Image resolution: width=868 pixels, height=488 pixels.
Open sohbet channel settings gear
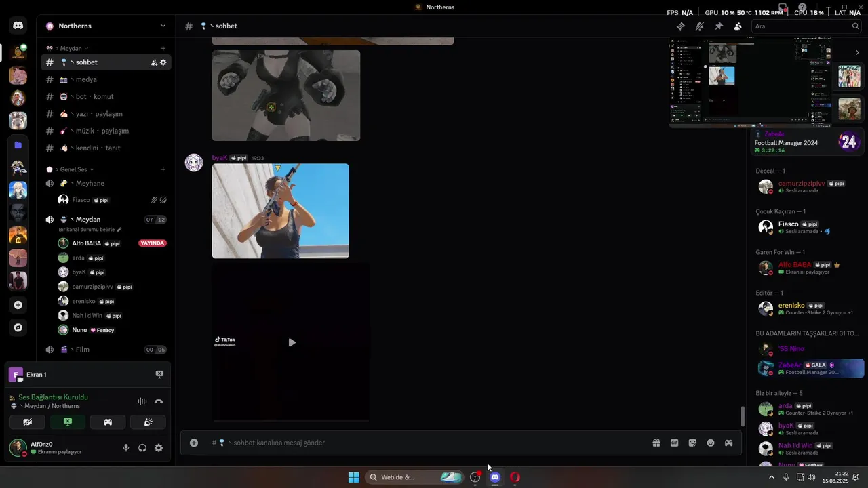pos(163,62)
